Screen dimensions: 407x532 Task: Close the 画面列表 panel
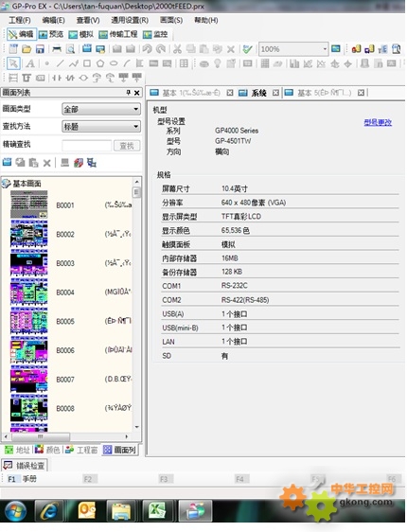(x=136, y=93)
